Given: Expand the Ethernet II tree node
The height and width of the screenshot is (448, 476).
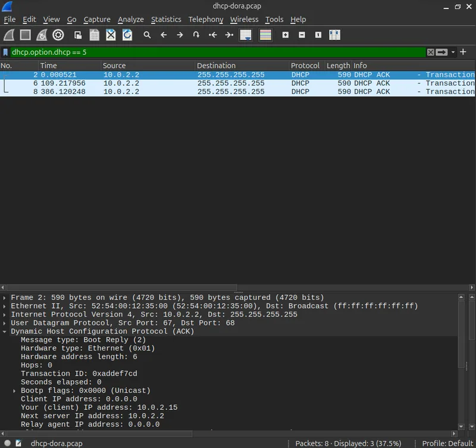Looking at the screenshot, I should click(x=4, y=306).
